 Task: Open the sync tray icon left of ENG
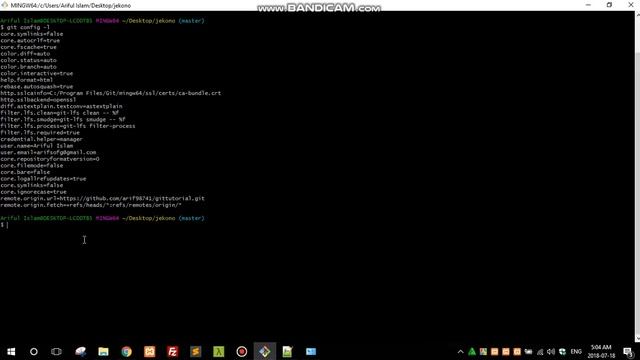coord(562,351)
